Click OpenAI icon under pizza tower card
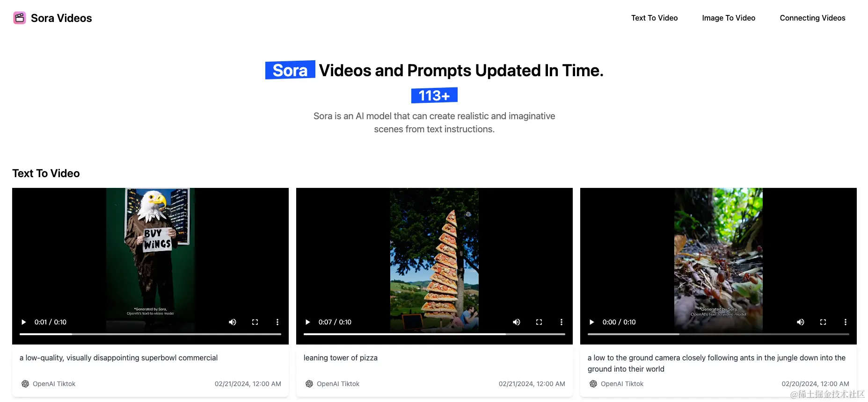Image resolution: width=868 pixels, height=402 pixels. tap(309, 384)
